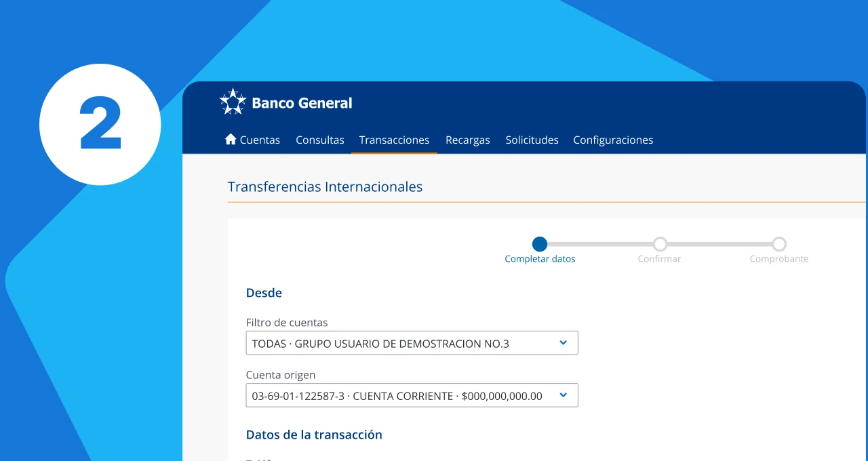Click the Banco General brand name text

302,103
